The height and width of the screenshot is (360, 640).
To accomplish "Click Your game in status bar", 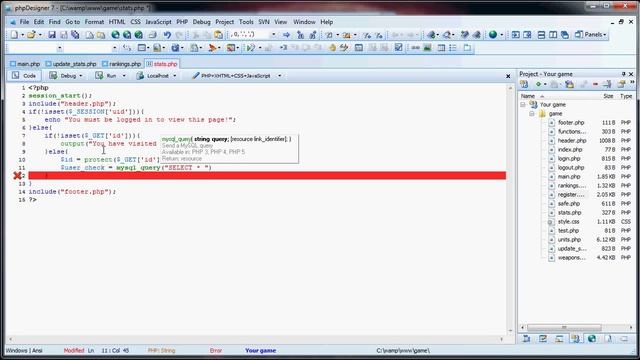I will pyautogui.click(x=260, y=351).
